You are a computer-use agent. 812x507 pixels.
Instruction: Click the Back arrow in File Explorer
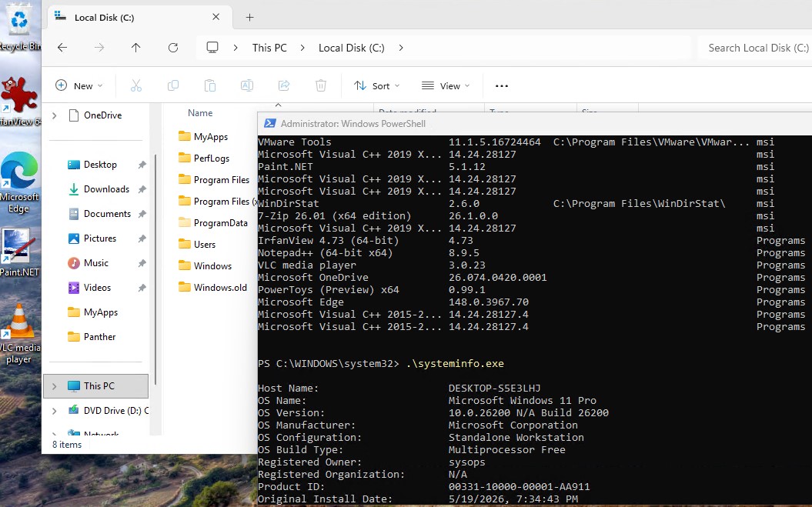tap(62, 48)
